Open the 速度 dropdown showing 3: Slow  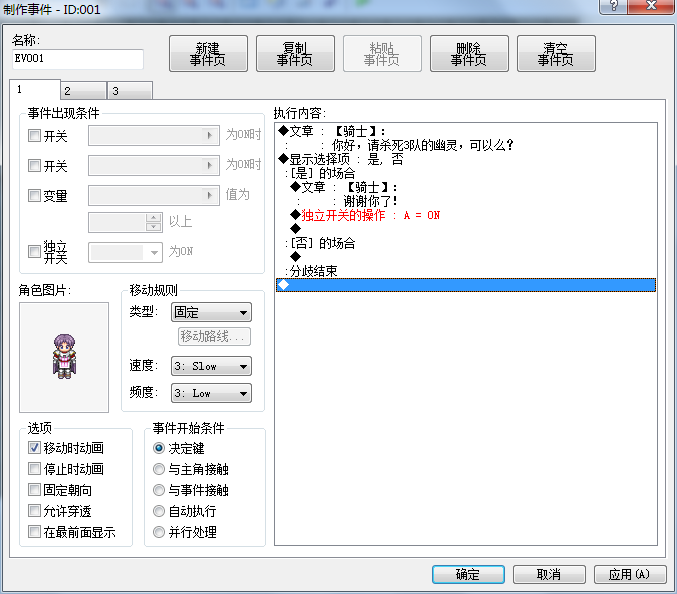coord(211,366)
